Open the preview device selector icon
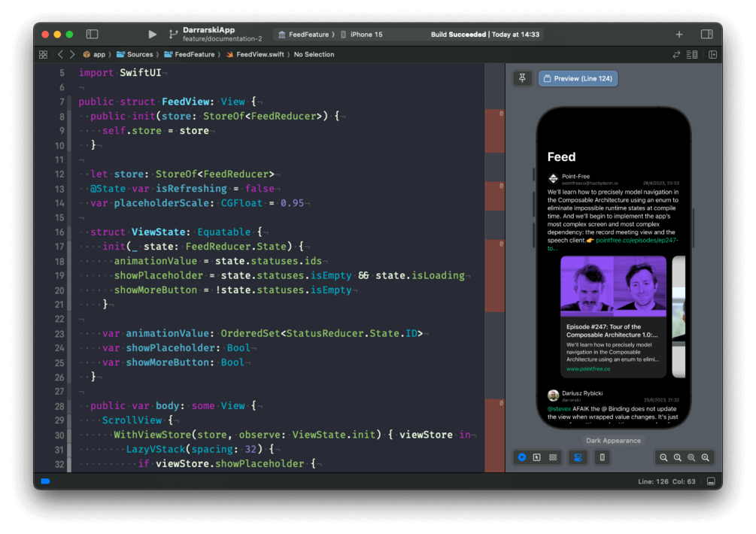This screenshot has height=534, width=756. point(603,457)
